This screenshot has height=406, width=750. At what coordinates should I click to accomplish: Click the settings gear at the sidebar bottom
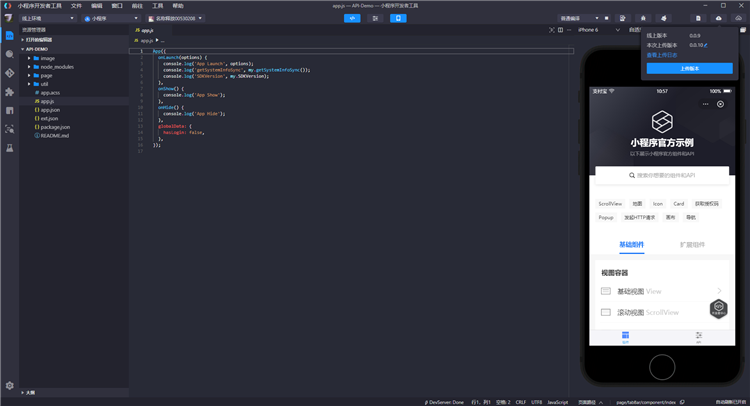(x=9, y=385)
